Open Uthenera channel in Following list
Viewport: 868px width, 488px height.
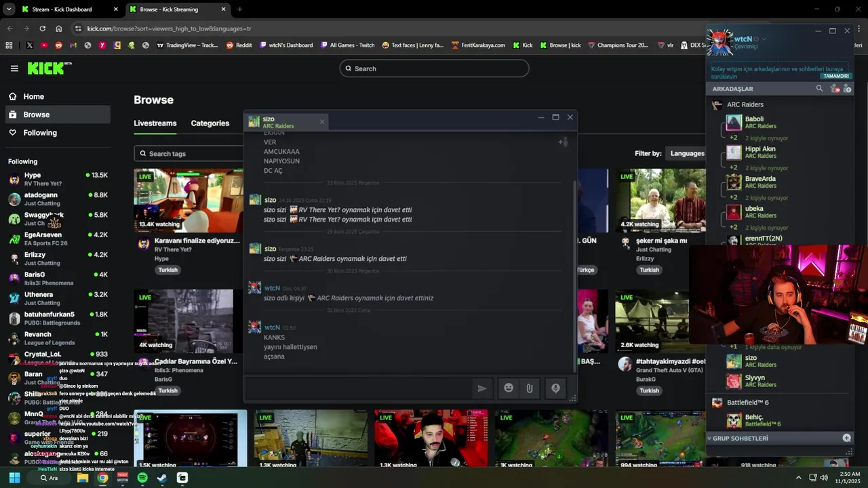[x=58, y=298]
